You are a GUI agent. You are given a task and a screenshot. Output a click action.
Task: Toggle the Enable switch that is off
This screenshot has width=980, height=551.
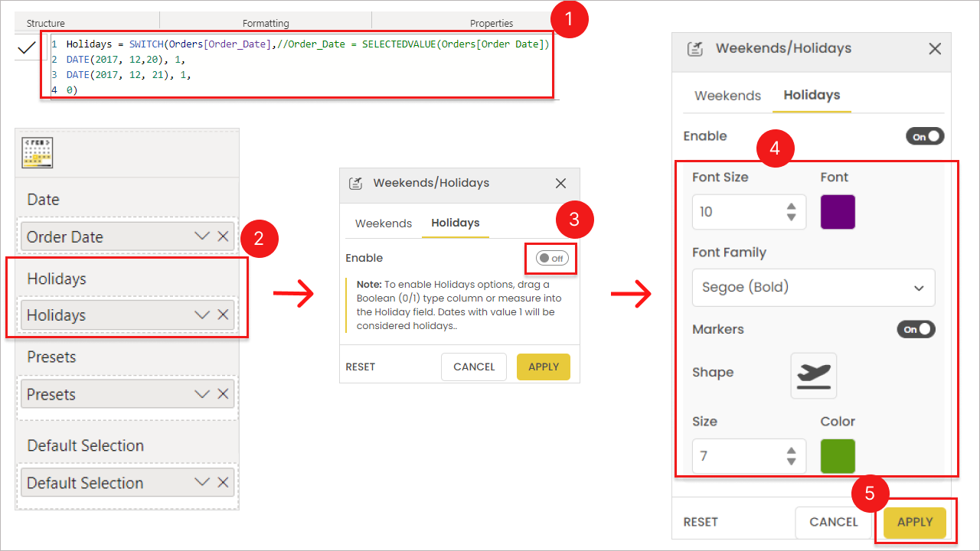(x=551, y=258)
